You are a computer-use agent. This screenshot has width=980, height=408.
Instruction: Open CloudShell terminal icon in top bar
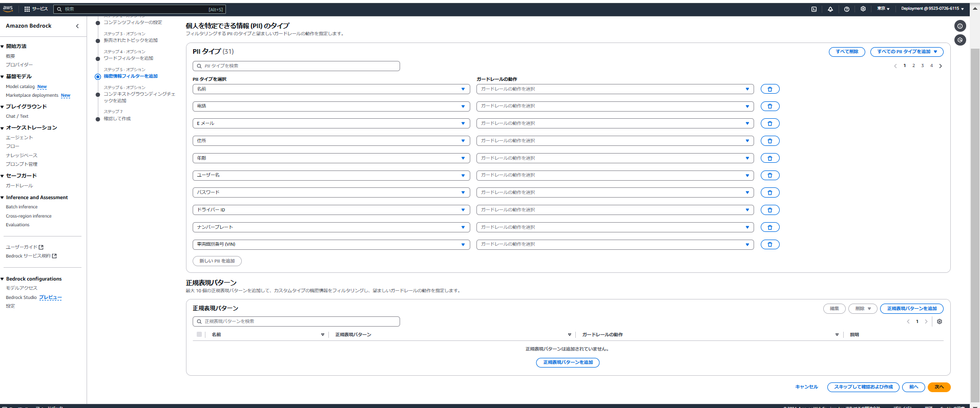pyautogui.click(x=814, y=9)
